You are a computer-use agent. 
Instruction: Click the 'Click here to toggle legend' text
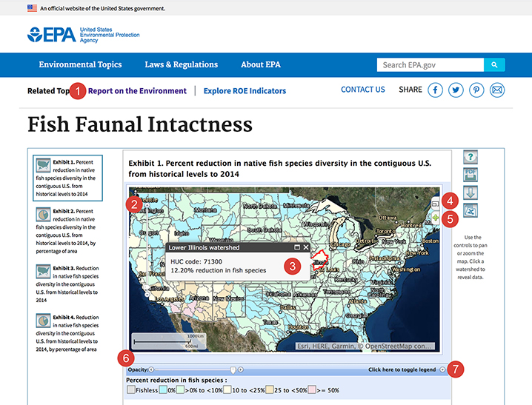tap(402, 369)
